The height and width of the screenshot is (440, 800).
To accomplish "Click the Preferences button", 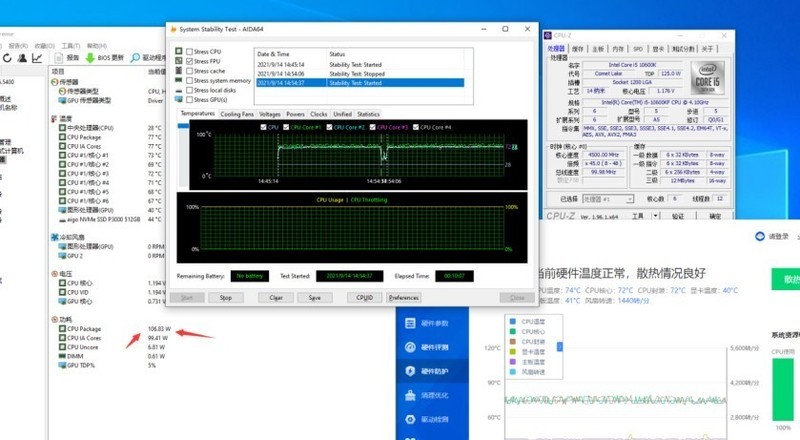I will pyautogui.click(x=404, y=297).
